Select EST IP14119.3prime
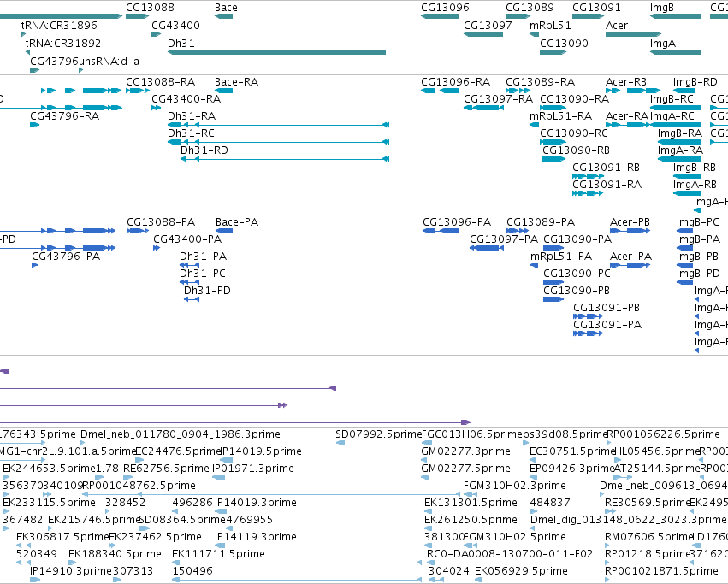Viewport: 728px width, 584px height. [x=256, y=537]
